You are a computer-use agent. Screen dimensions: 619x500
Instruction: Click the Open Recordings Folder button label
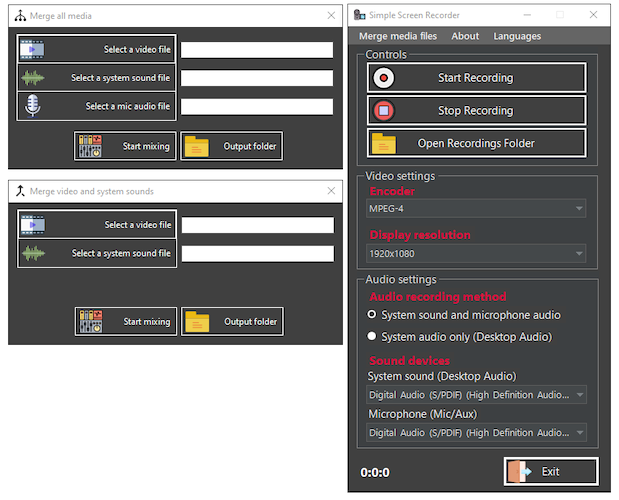476,143
